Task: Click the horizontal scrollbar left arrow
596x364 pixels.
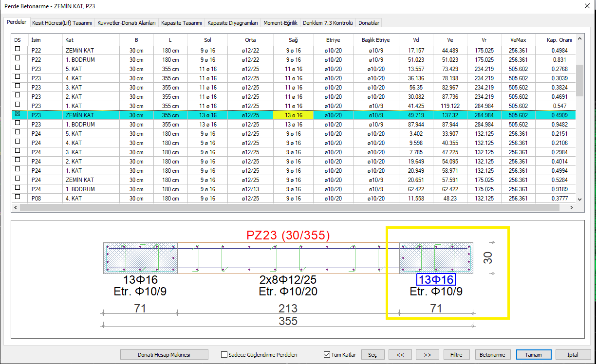Action: click(x=16, y=207)
